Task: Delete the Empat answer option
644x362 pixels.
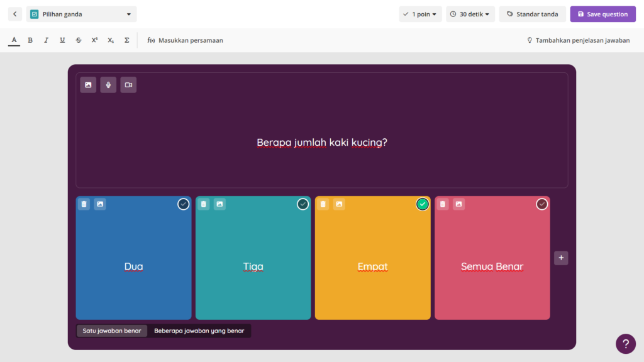Action: coord(323,204)
